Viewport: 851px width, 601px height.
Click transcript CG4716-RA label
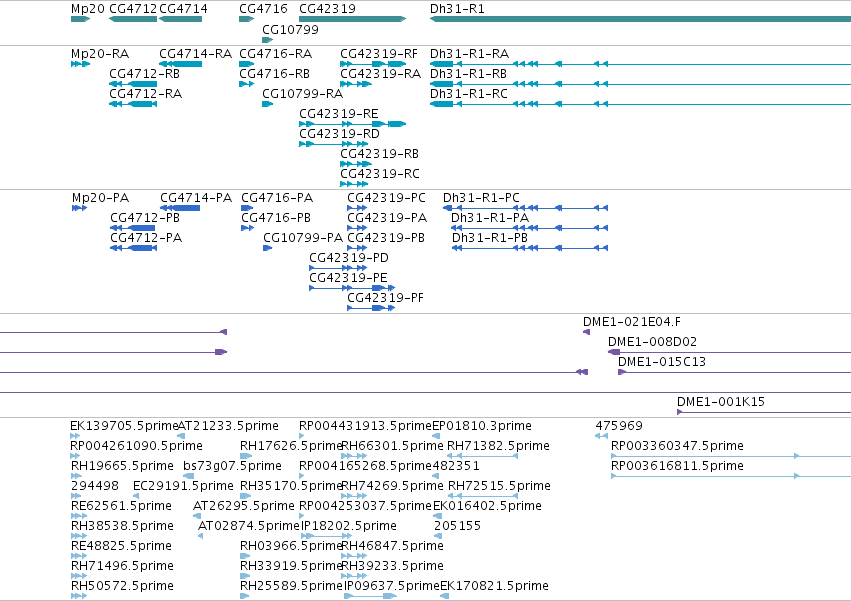click(276, 54)
